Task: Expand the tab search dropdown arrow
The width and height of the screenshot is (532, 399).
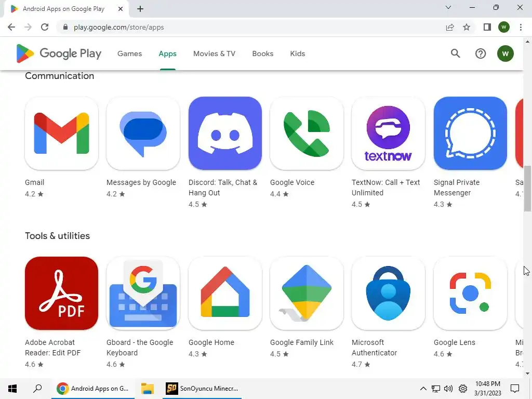Action: [448, 7]
